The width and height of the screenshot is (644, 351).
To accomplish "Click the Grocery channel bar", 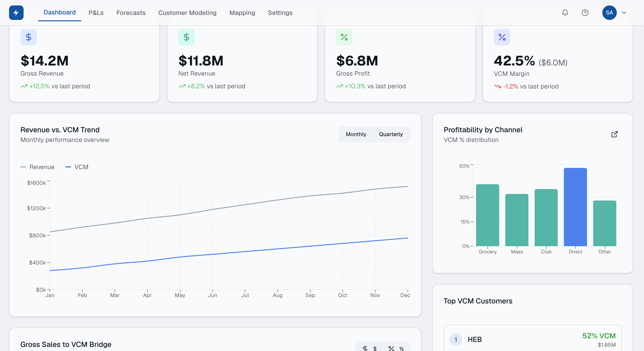I will [487, 215].
